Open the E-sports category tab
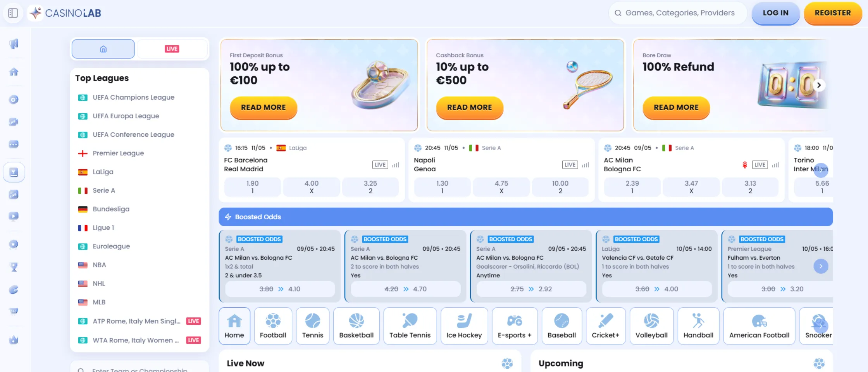Viewport: 868px width, 372px height. click(515, 325)
